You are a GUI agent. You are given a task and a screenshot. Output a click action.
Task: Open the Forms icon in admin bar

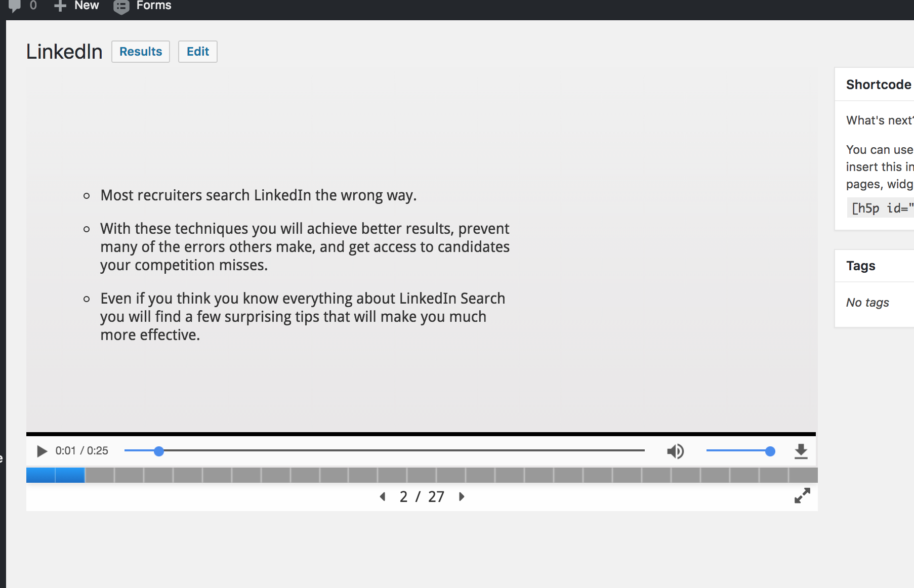click(121, 7)
